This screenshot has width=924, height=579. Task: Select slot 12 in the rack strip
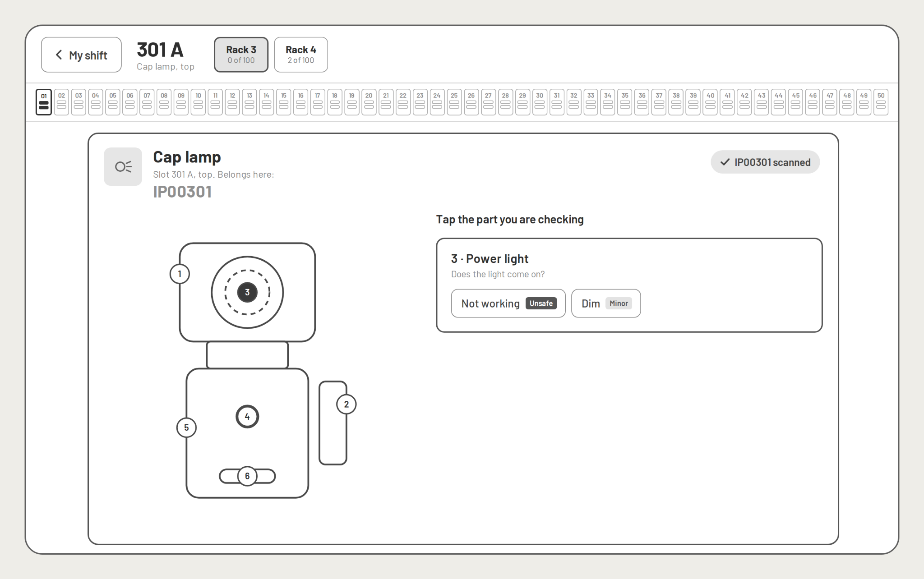point(232,102)
